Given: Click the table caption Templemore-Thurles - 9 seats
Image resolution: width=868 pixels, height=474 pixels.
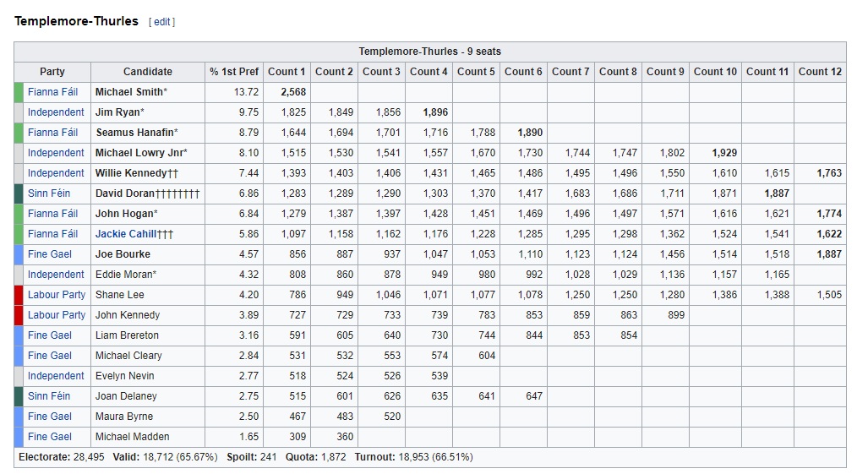Looking at the screenshot, I should [429, 52].
